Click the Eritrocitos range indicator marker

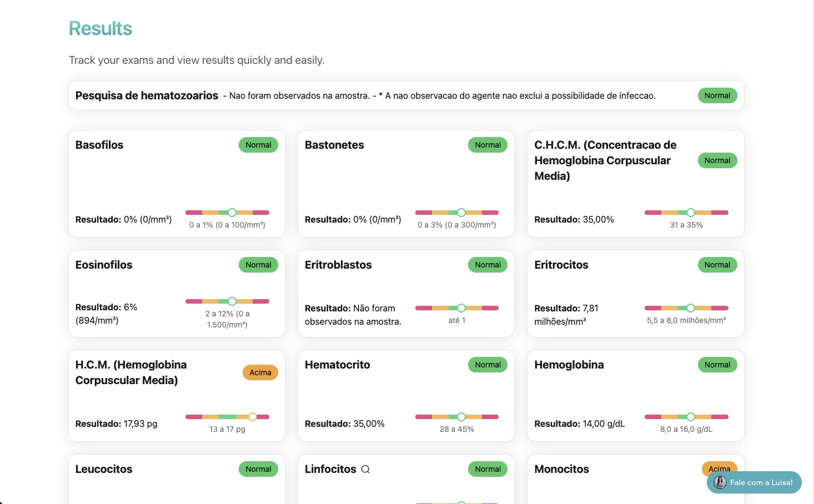pos(691,308)
